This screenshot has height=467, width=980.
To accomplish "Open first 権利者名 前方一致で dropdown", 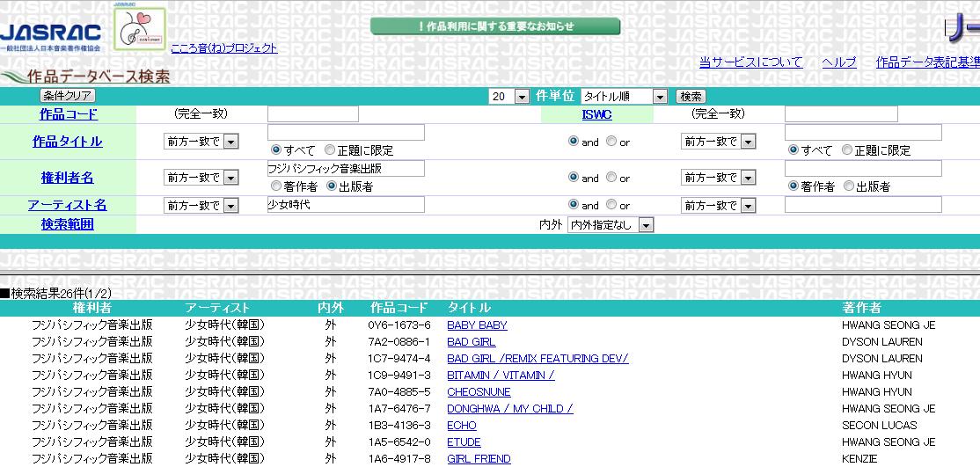I will [x=201, y=178].
